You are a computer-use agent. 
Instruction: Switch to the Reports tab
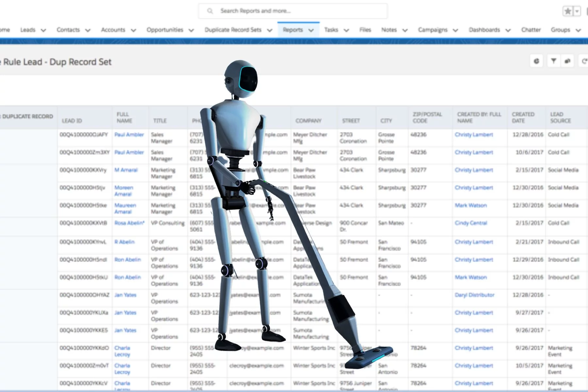pyautogui.click(x=294, y=30)
